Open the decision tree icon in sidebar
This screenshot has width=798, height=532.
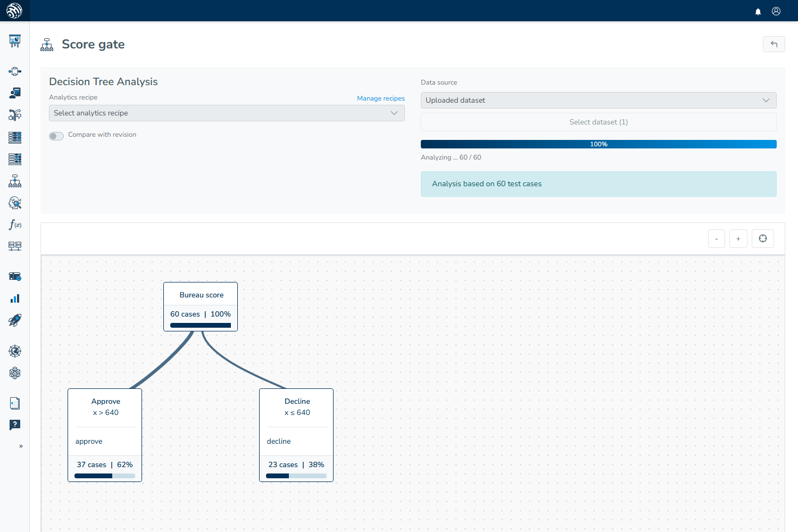[x=15, y=181]
